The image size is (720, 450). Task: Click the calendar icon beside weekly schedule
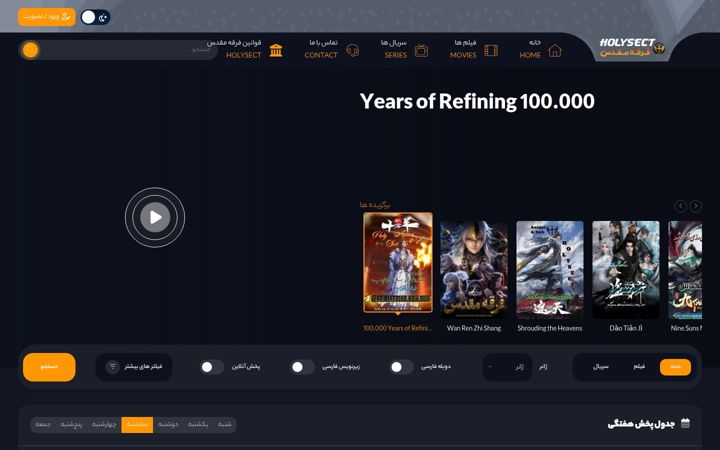[685, 423]
